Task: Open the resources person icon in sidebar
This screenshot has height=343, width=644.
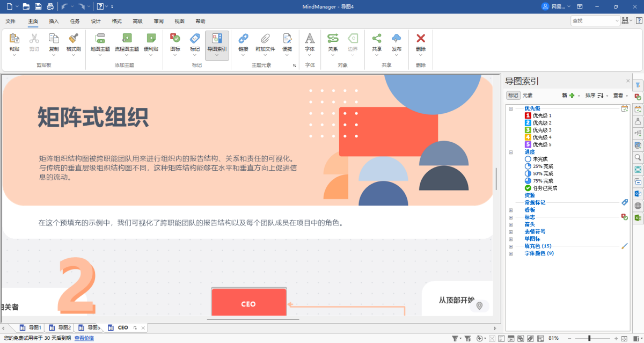Action: click(x=638, y=121)
